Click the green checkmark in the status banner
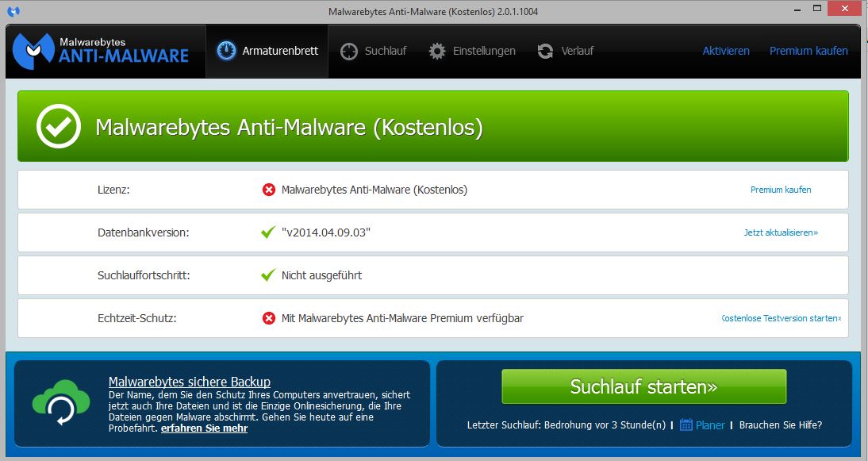 click(58, 125)
